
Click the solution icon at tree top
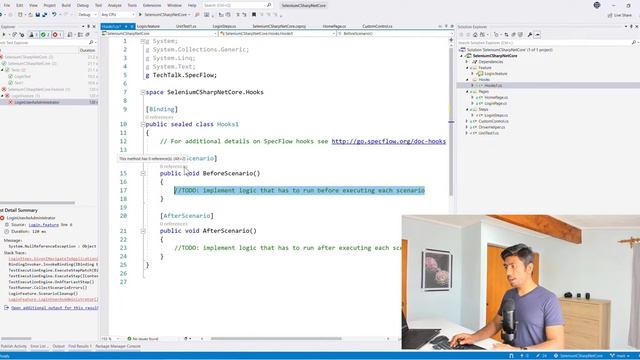coord(462,50)
